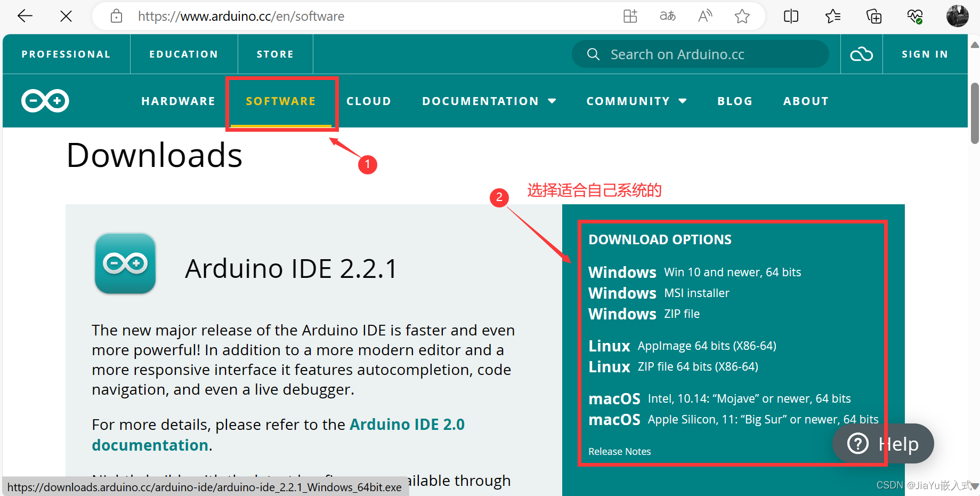Click the Arduino infinity logo in the nav bar
980x496 pixels.
click(45, 101)
